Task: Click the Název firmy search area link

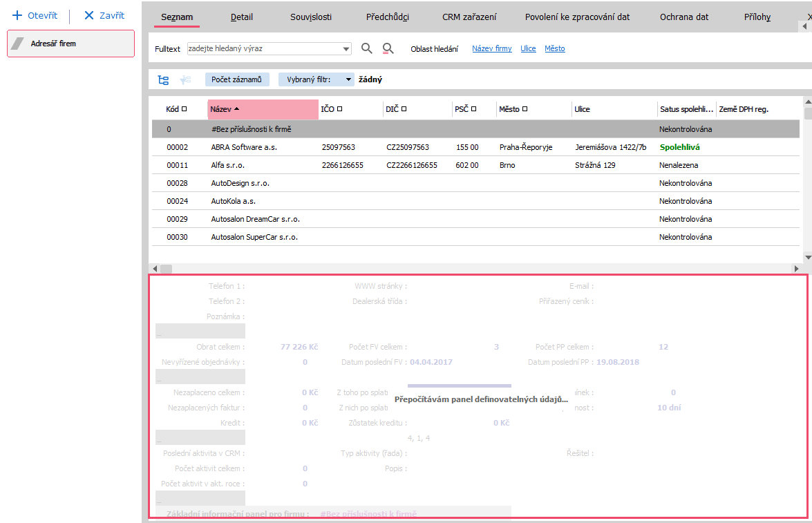Action: (491, 49)
